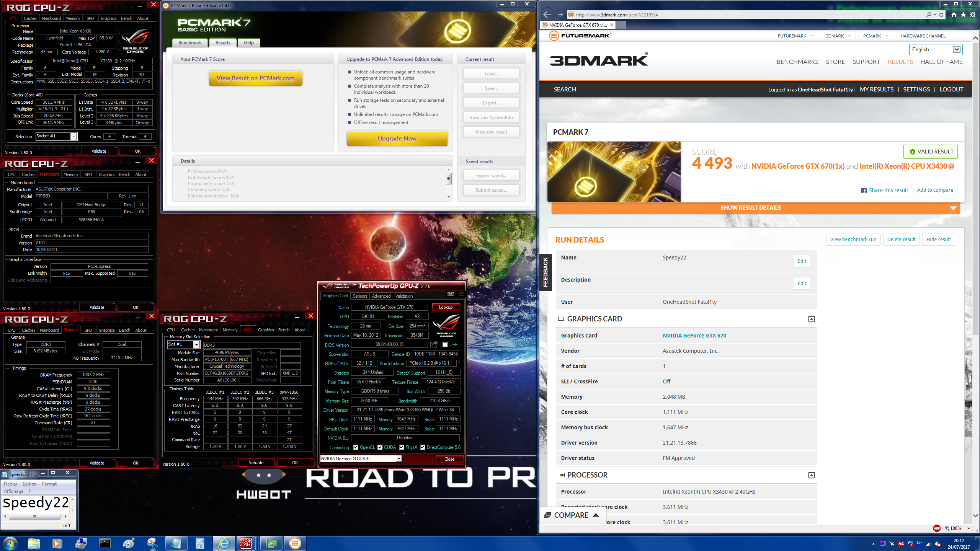
Task: Open RESULTS in 3DMark navigation
Action: click(900, 62)
